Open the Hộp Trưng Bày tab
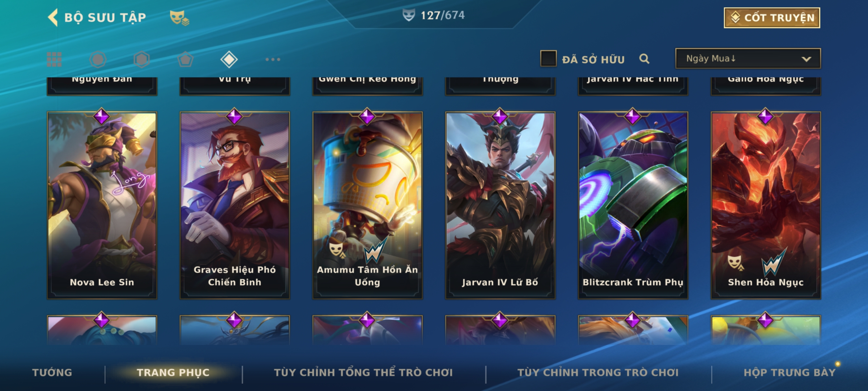Screen dimensions: 868x391 pyautogui.click(x=790, y=373)
